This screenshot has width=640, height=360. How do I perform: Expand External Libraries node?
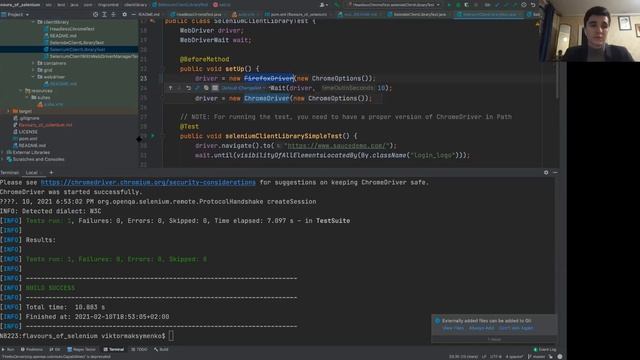tap(2, 152)
